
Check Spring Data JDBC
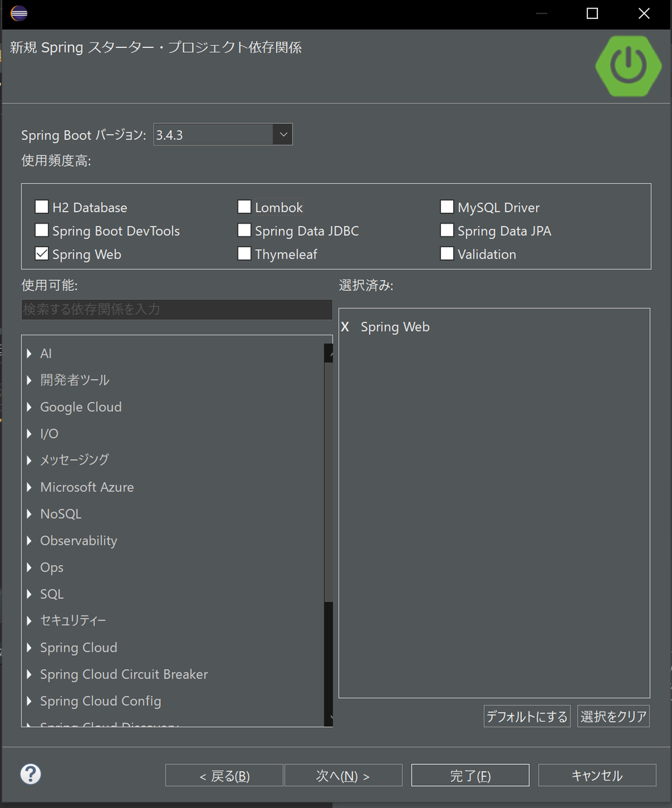point(244,230)
